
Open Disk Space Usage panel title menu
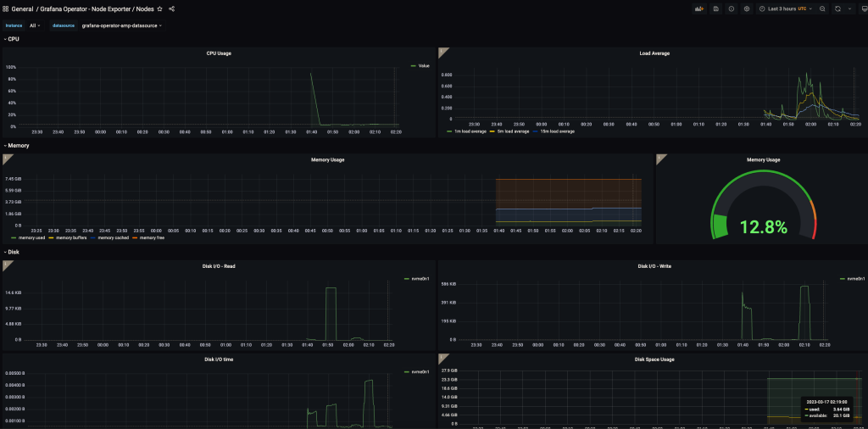point(654,359)
